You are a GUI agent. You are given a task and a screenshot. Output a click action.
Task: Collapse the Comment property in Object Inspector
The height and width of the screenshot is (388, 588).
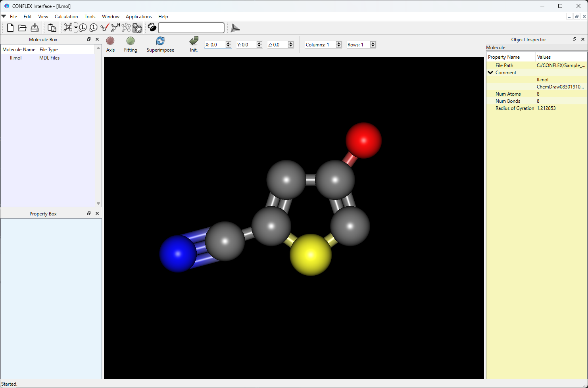click(x=490, y=72)
